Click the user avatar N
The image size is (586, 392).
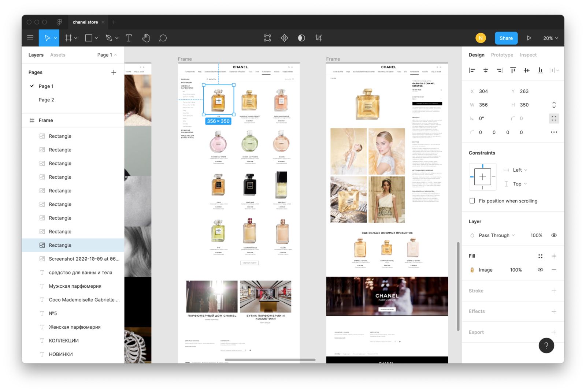coord(481,38)
